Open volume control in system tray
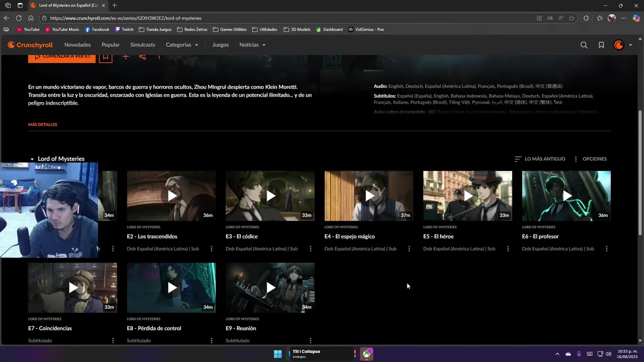Image resolution: width=644 pixels, height=362 pixels. (609, 354)
